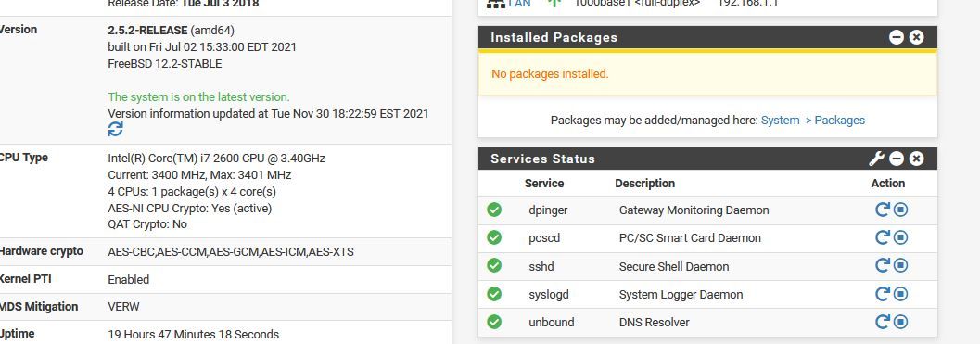Restart the unbound DNS Resolver

(882, 322)
